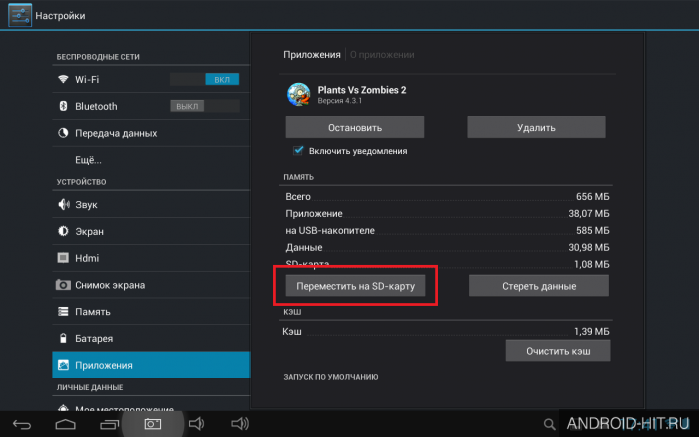Screen dimensions: 699x437
Task: Tap the Back navigation arrow icon
Action: [x=22, y=424]
